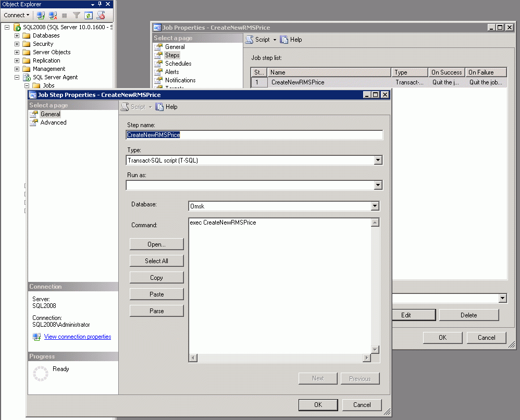This screenshot has height=420, width=520.
Task: Open Notifications page in Job Properties window
Action: tap(180, 80)
